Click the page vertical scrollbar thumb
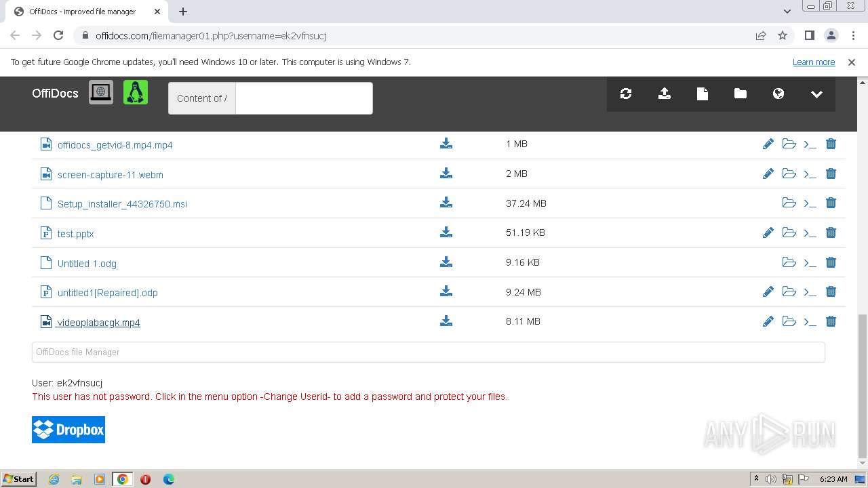 point(862,386)
